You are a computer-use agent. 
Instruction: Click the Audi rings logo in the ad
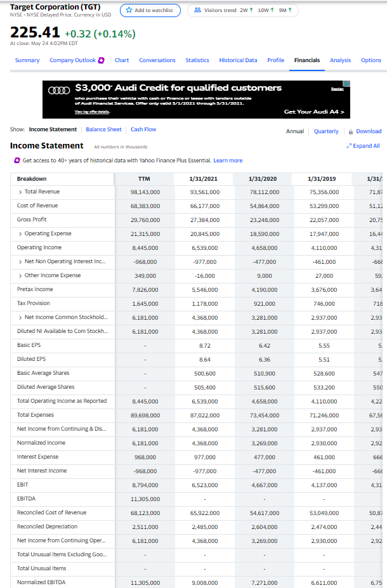tap(59, 90)
